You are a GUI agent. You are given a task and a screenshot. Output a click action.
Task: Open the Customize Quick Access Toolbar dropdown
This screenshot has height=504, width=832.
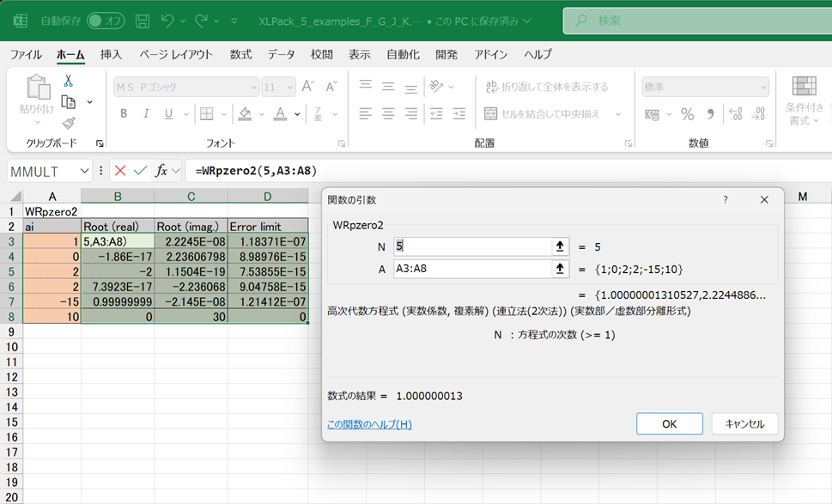[234, 21]
